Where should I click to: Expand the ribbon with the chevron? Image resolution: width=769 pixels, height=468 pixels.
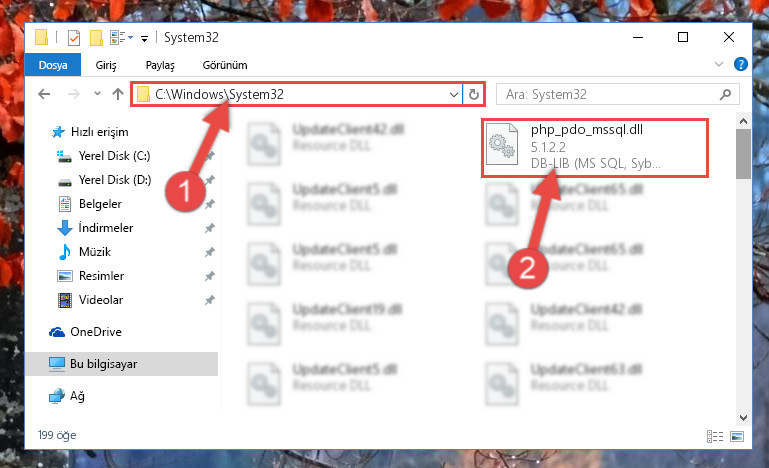tap(718, 64)
